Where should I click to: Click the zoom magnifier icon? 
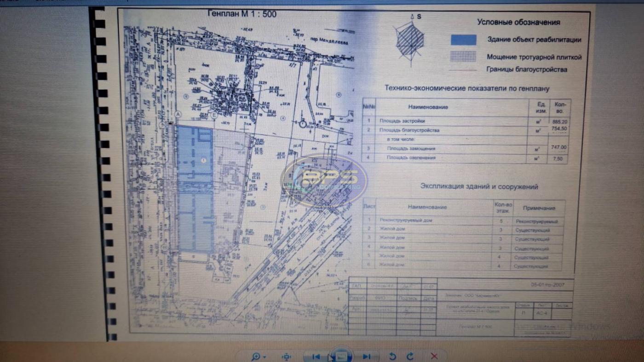(x=256, y=356)
